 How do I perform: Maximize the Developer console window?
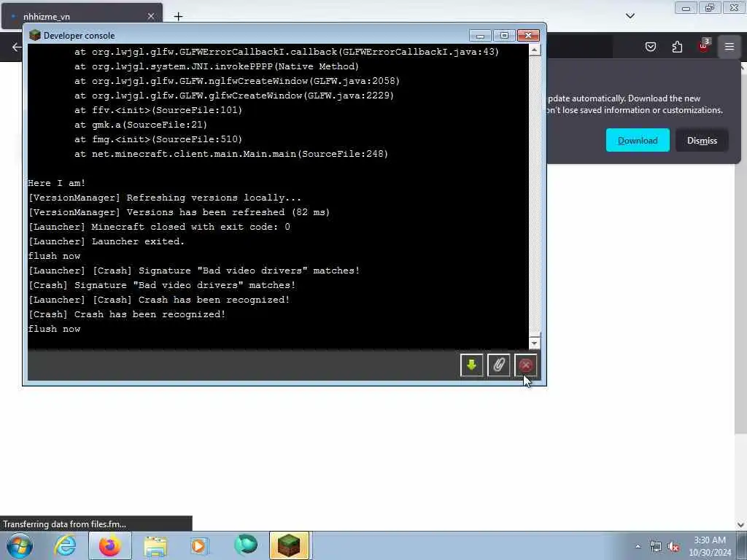(x=504, y=36)
